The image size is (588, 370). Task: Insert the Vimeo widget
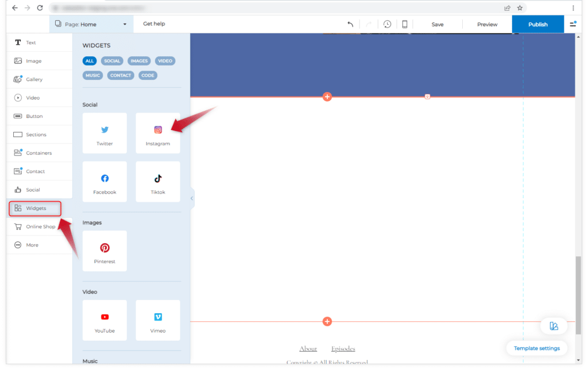[x=158, y=321]
